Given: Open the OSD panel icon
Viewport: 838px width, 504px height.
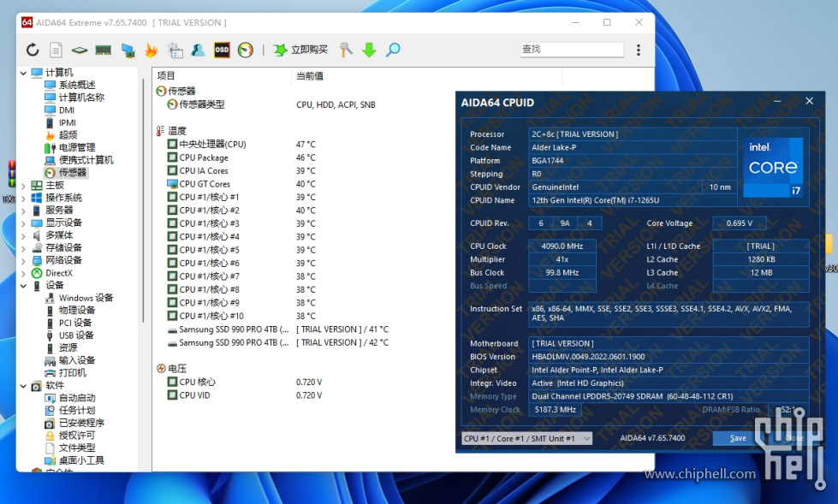Looking at the screenshot, I should click(221, 50).
